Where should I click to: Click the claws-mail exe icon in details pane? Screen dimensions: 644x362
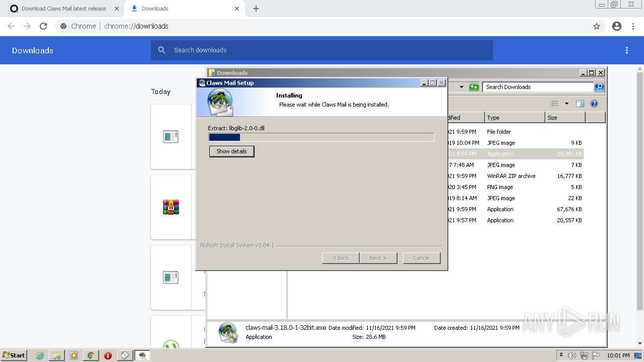click(x=228, y=333)
